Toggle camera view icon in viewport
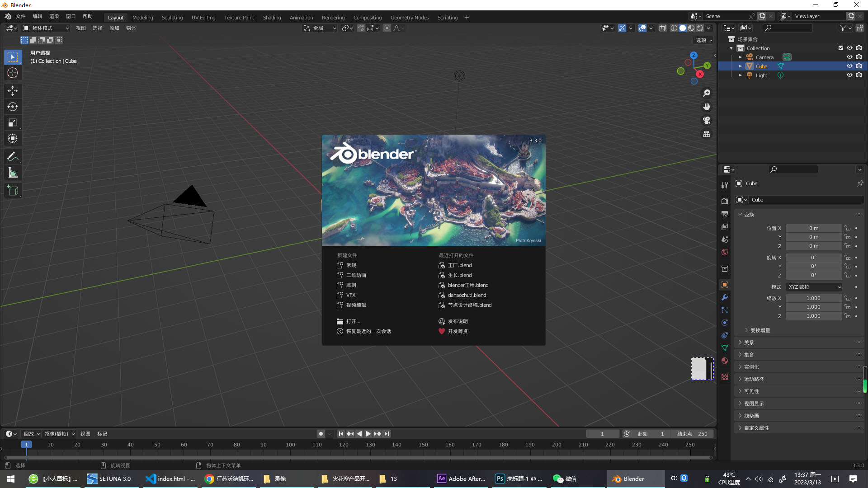868x488 pixels. [x=707, y=120]
